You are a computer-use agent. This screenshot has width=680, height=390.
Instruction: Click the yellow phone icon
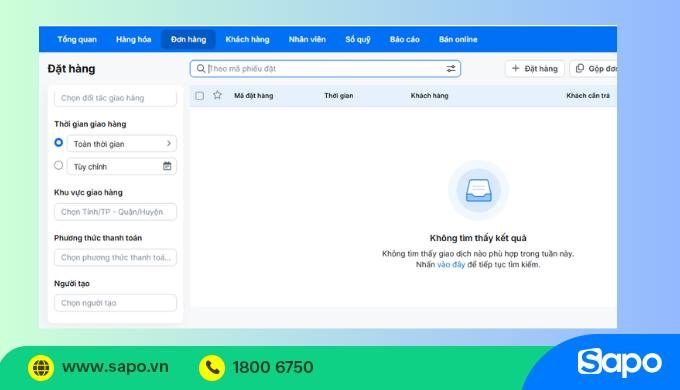click(212, 367)
